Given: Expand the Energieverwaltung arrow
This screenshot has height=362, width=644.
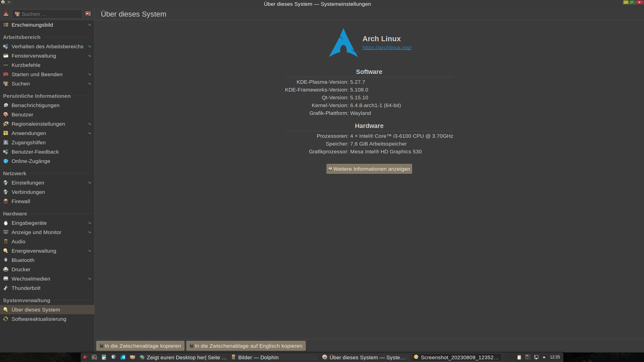Looking at the screenshot, I should (x=89, y=251).
